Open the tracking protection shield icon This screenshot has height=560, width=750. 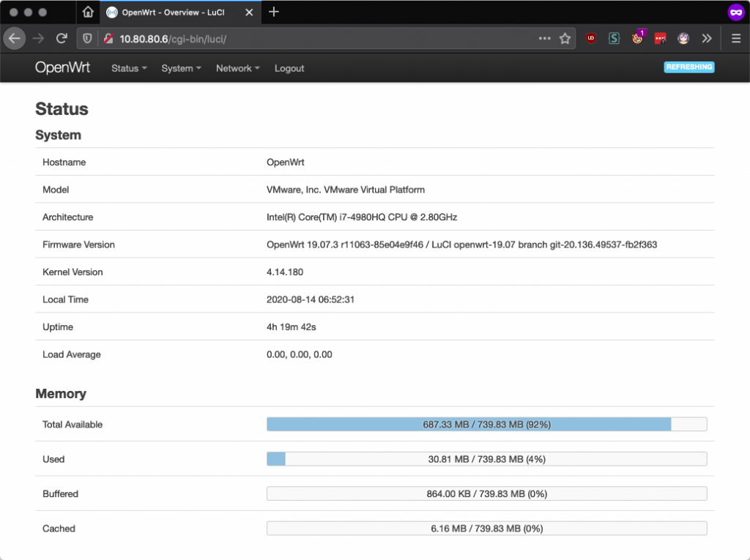(x=87, y=39)
